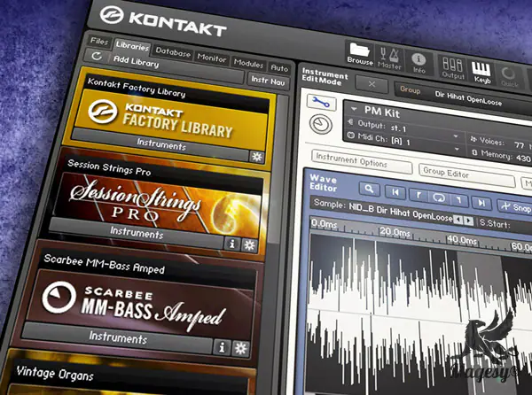Click the Vintage Organs library title
Image resolution: width=532 pixels, height=395 pixels.
tap(55, 374)
